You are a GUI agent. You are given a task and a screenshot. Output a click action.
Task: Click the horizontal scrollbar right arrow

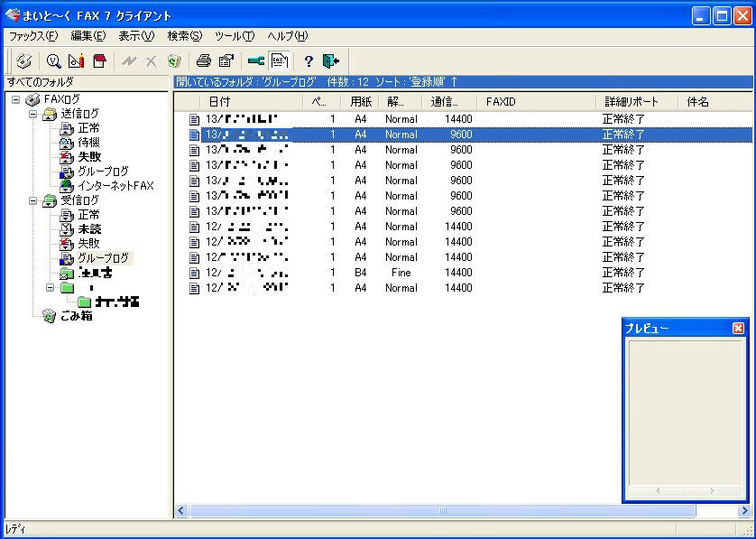click(744, 510)
